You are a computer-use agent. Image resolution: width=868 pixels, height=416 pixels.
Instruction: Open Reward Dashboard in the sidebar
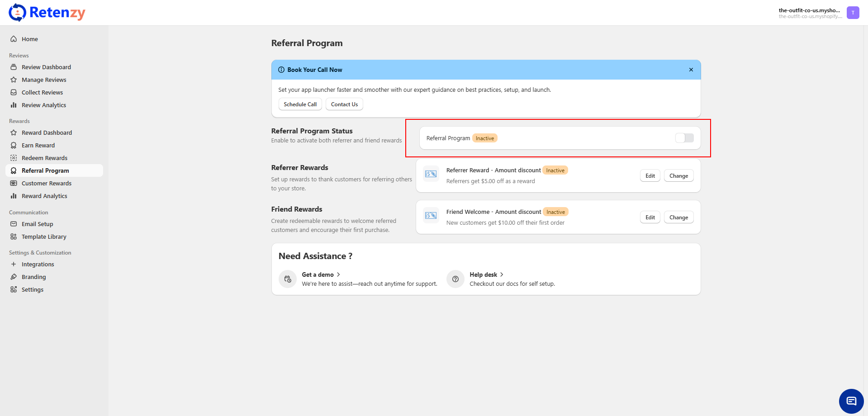coord(47,132)
